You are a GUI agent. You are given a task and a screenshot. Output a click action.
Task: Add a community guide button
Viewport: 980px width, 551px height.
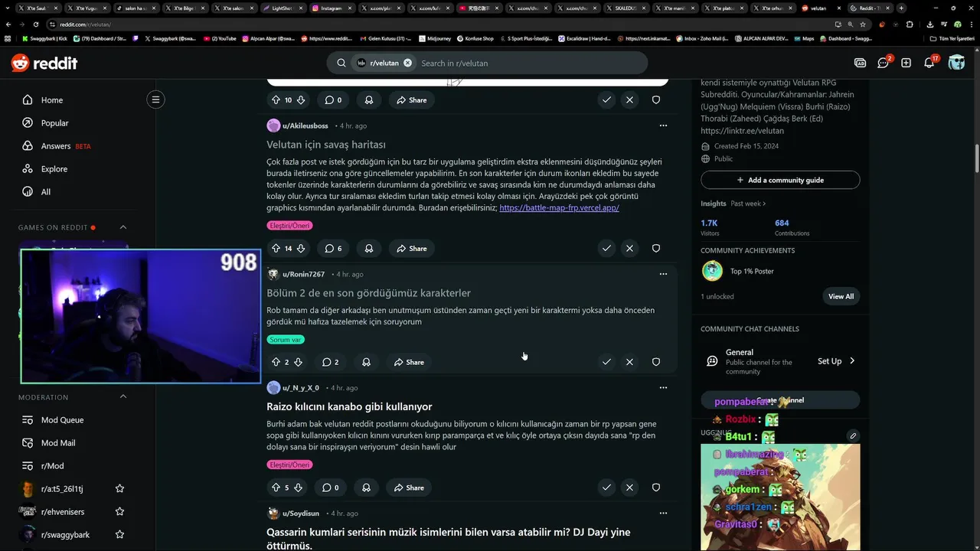780,180
